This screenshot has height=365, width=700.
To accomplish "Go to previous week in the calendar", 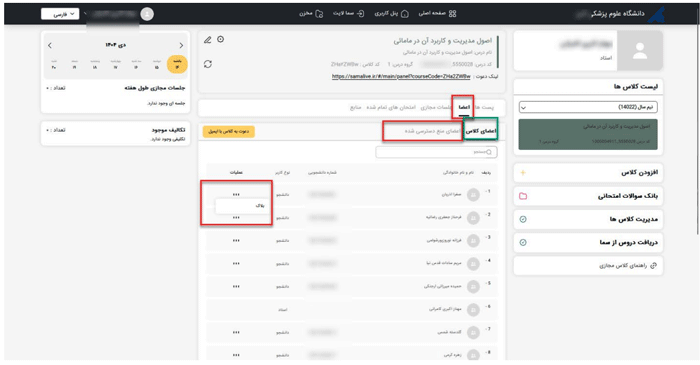I will [x=181, y=46].
